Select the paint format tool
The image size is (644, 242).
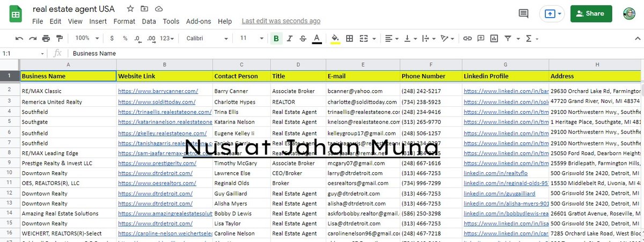coord(59,39)
